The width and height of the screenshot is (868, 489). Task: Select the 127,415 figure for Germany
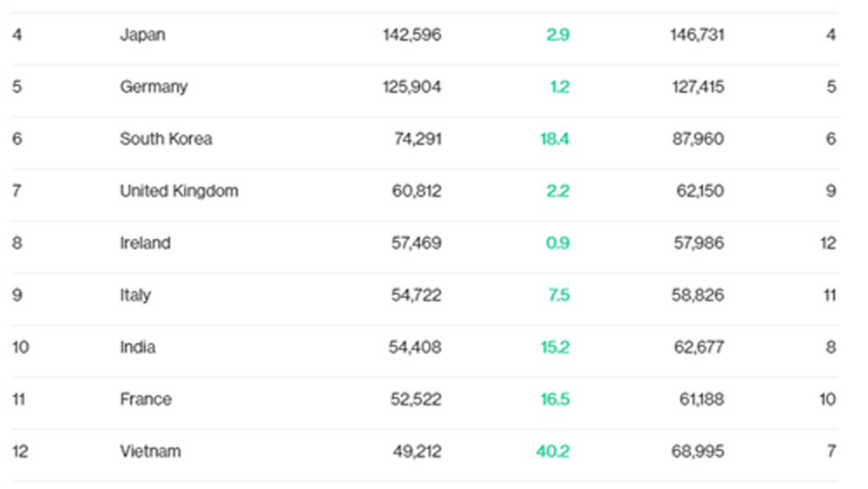[x=697, y=87]
